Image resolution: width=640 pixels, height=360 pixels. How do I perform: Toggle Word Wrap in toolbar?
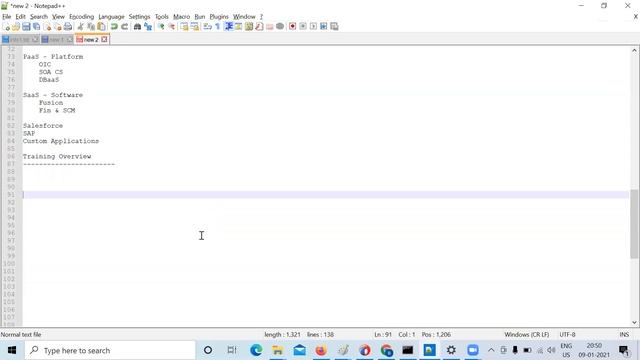(x=207, y=27)
